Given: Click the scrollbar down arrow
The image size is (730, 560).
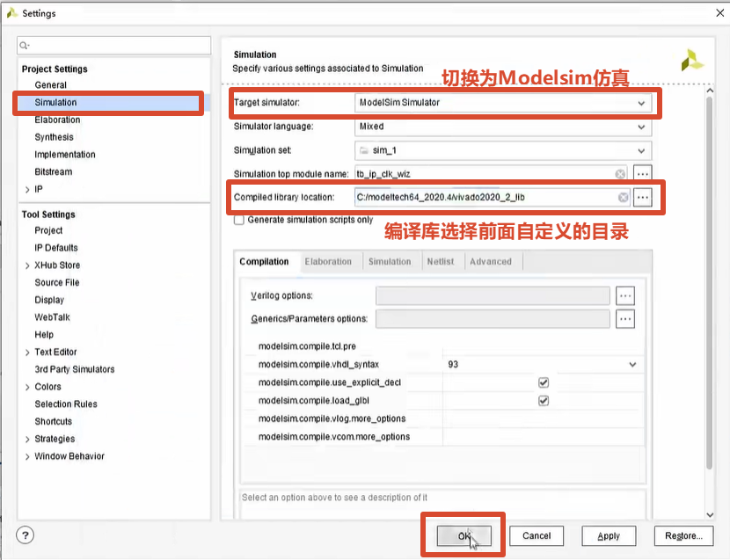Looking at the screenshot, I should (x=710, y=514).
